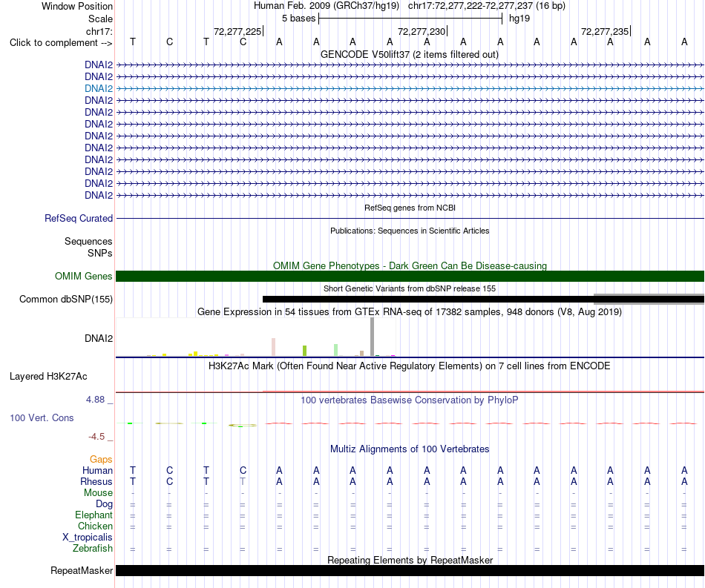Click the faded gray T in Rhesus row

(243, 481)
